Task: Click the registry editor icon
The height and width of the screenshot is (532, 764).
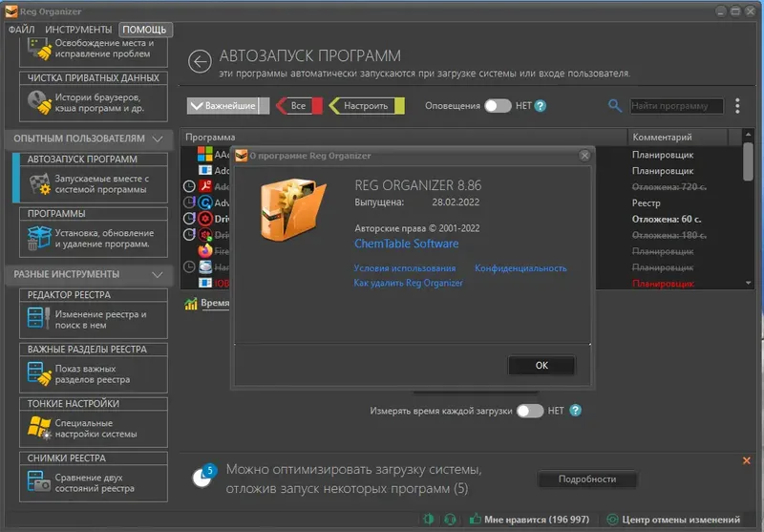Action: tap(39, 318)
